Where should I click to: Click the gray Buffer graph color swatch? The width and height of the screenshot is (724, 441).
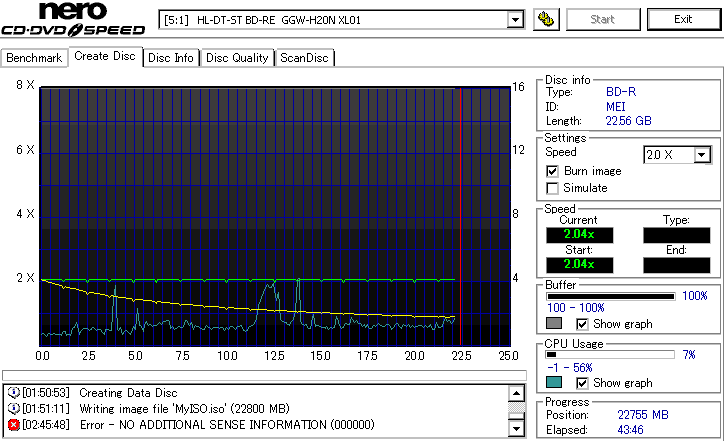pos(554,323)
